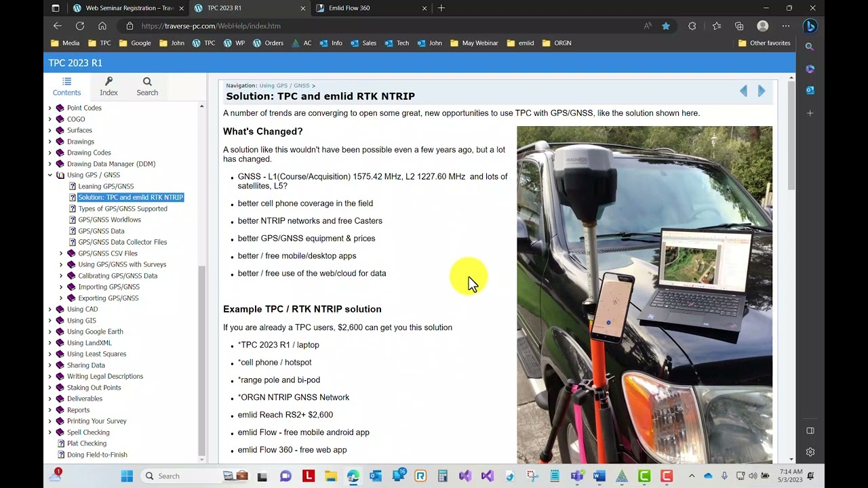Open Types of GPS/GNSS Supported topic
The image size is (868, 488).
(x=123, y=209)
